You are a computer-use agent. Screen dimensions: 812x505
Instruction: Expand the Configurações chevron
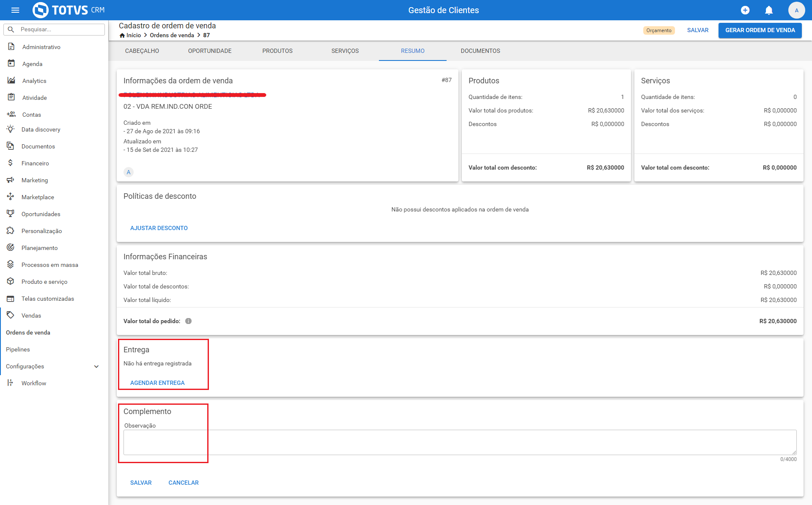[x=96, y=366]
